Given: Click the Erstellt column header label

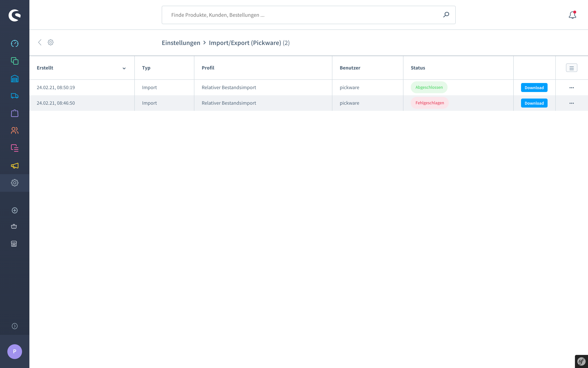Looking at the screenshot, I should click(x=45, y=68).
